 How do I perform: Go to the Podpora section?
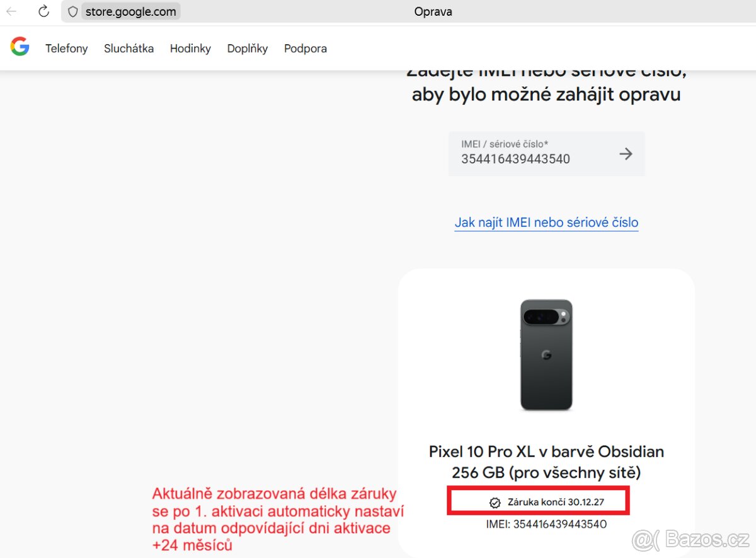pyautogui.click(x=305, y=48)
